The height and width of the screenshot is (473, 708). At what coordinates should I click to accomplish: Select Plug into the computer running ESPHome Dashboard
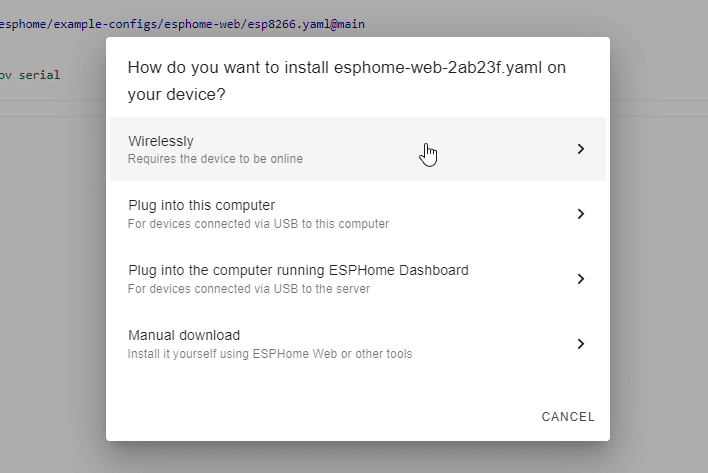pos(358,279)
